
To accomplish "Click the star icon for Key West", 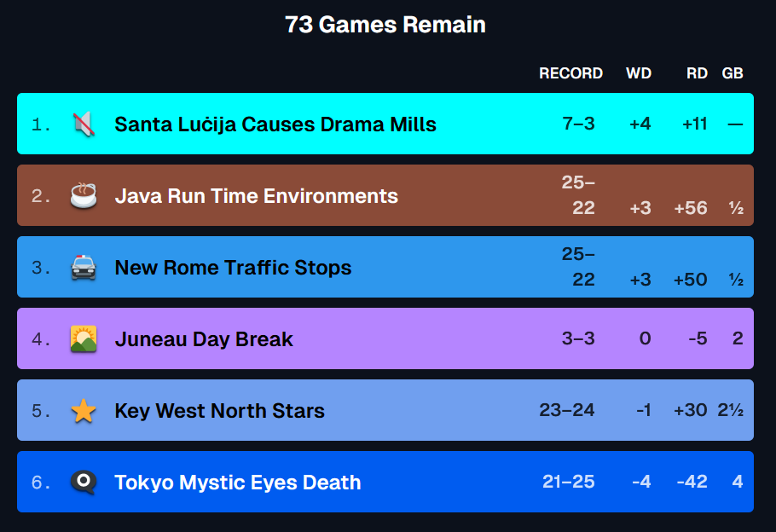I will click(84, 411).
